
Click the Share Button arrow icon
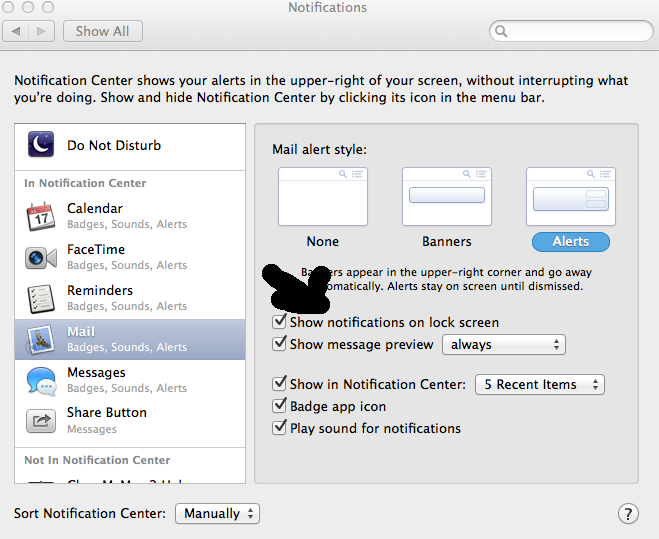coord(41,421)
